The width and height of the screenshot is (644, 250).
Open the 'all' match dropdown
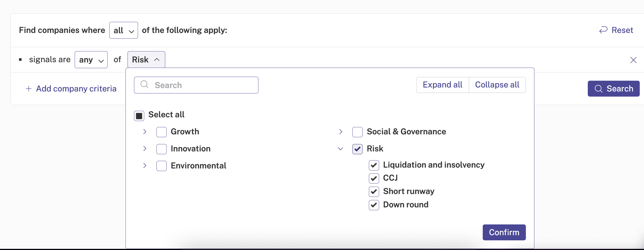click(x=124, y=30)
